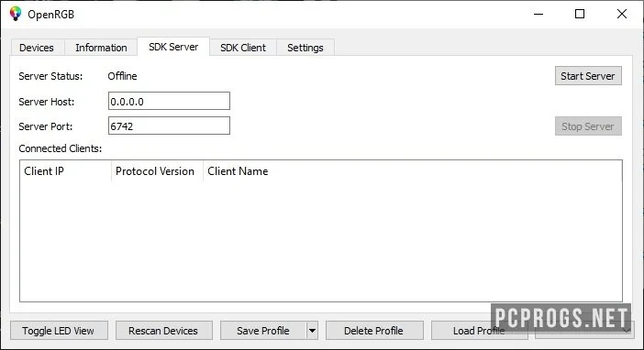The width and height of the screenshot is (644, 350).
Task: Click the disabled Stop Server button
Action: 588,126
